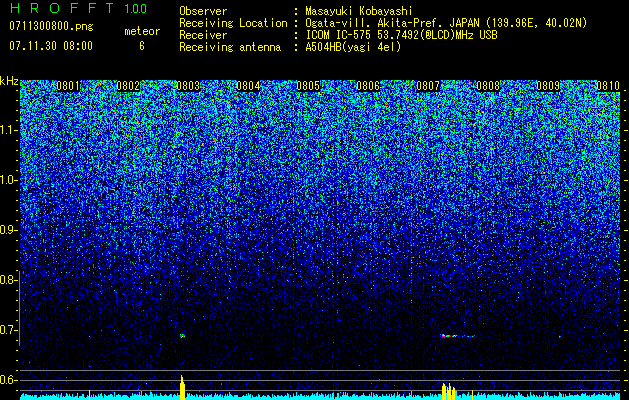
Task: Click the HROFFT 1.0.0 title text
Action: (78, 8)
